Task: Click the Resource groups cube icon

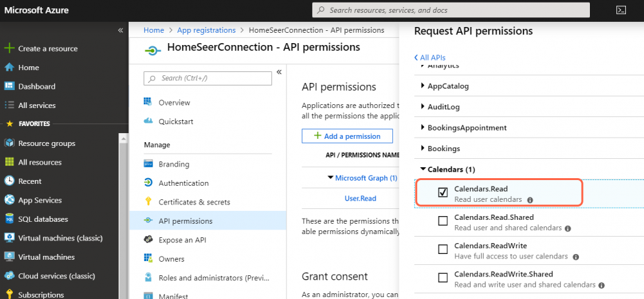Action: coord(9,143)
